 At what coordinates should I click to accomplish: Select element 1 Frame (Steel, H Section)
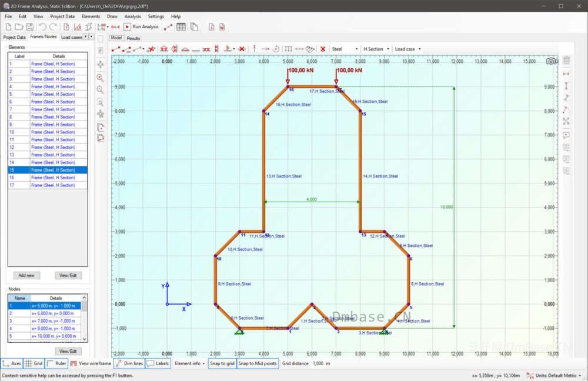tap(48, 63)
